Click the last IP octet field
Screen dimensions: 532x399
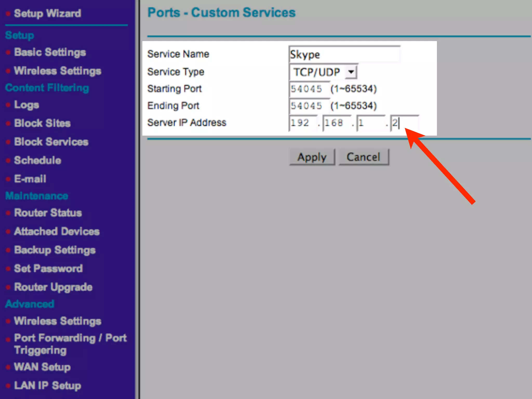coord(404,123)
